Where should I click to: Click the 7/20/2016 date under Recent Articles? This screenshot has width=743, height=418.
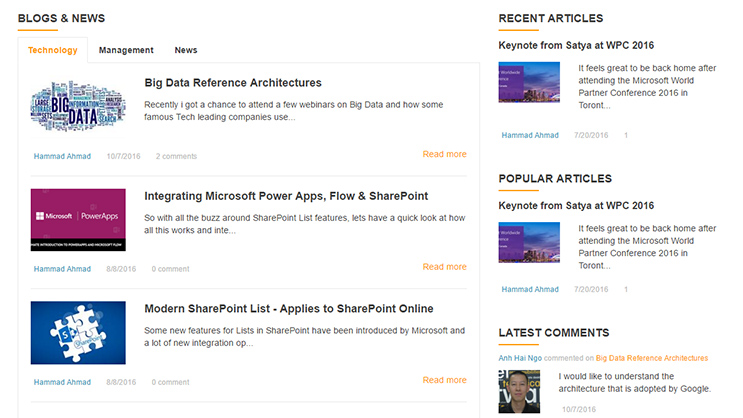[591, 136]
